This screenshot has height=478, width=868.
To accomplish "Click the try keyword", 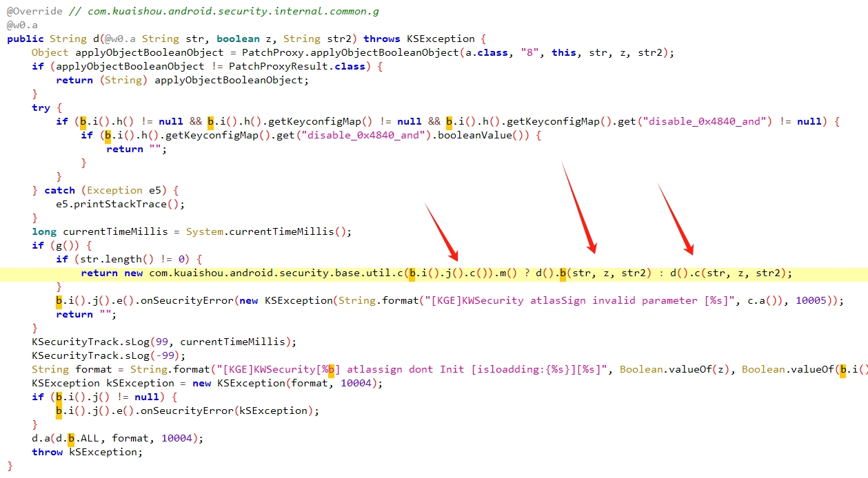I will coord(41,107).
